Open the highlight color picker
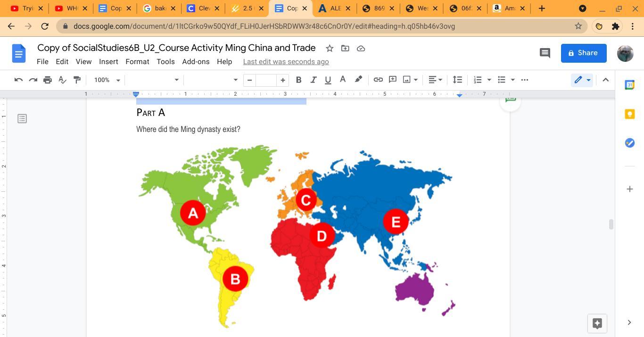The height and width of the screenshot is (337, 644). pos(358,80)
